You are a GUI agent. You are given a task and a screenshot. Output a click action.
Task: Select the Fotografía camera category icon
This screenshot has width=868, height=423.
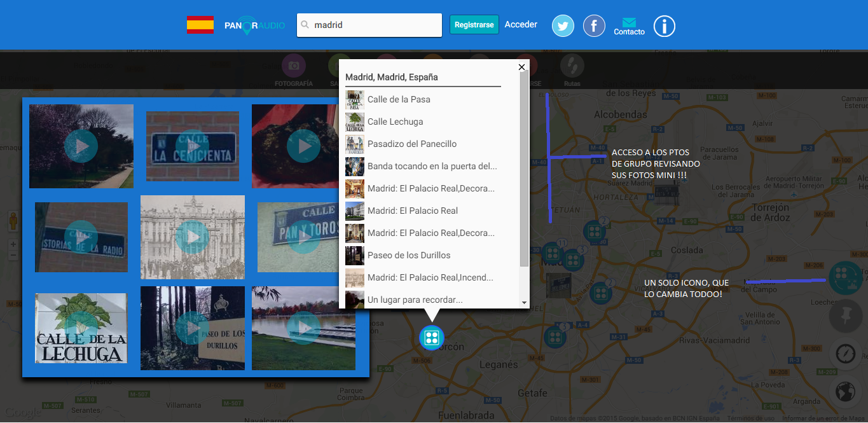(x=294, y=66)
